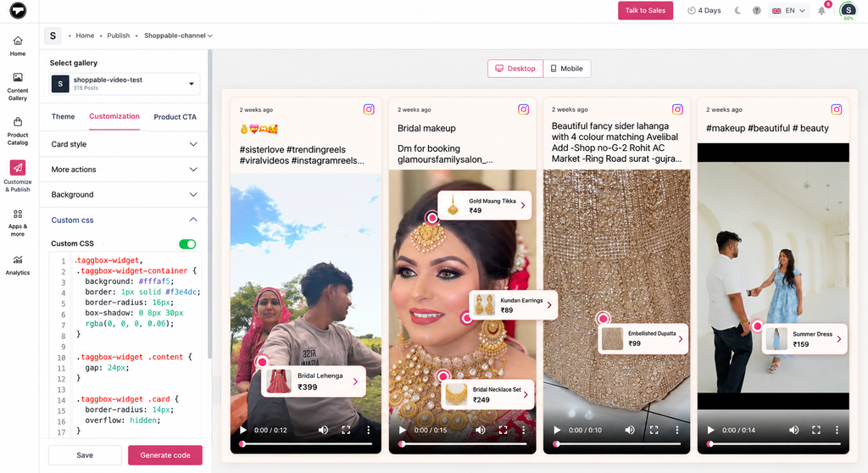Mute the 0:00 / 0:15 video
Image resolution: width=868 pixels, height=473 pixels.
(481, 430)
